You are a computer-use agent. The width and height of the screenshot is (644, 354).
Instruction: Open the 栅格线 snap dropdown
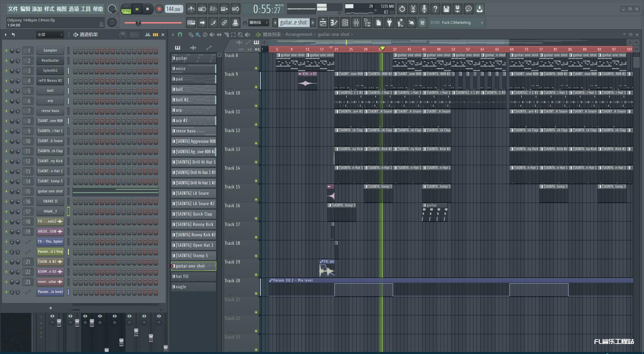258,23
